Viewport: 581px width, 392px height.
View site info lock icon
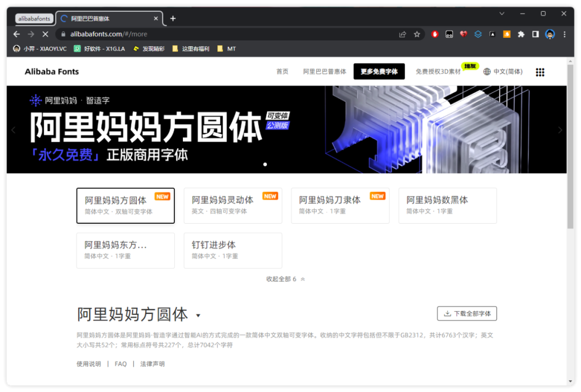point(63,34)
